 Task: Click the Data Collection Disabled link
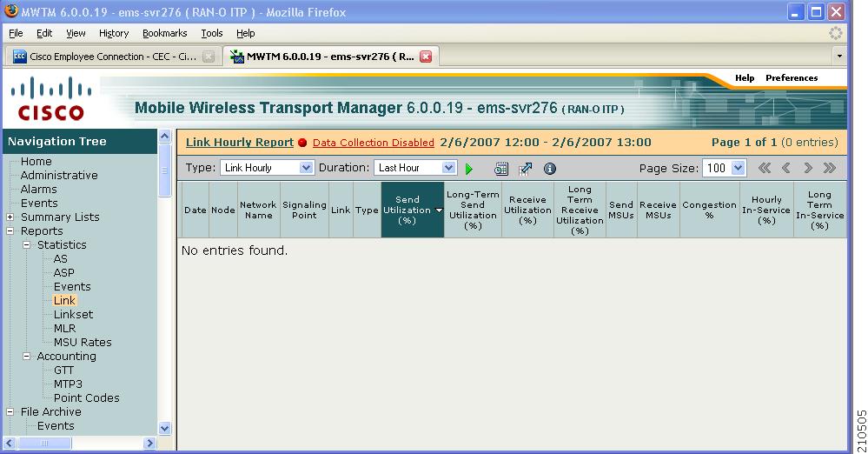pos(374,143)
